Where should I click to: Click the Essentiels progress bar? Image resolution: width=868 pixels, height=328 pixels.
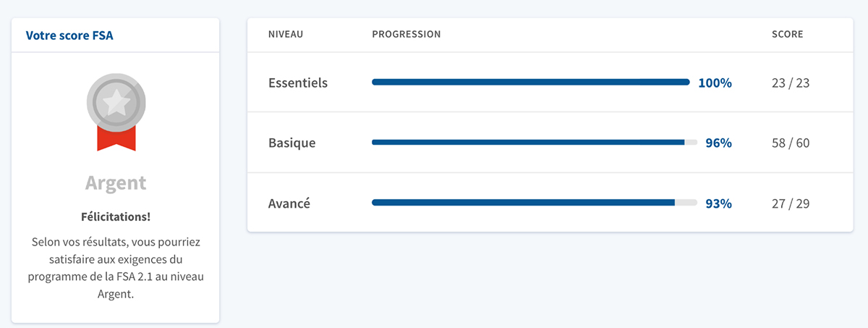click(531, 83)
